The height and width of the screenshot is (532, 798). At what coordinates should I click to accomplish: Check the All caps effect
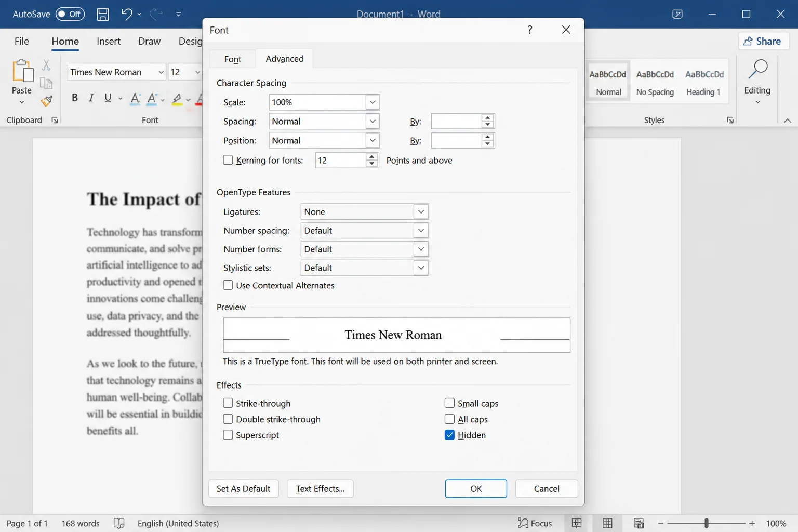coord(450,419)
